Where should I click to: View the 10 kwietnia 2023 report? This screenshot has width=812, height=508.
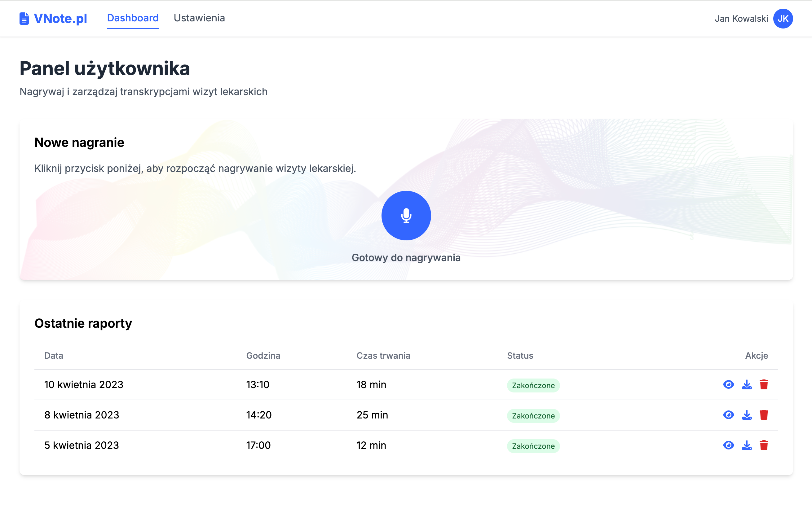click(728, 384)
